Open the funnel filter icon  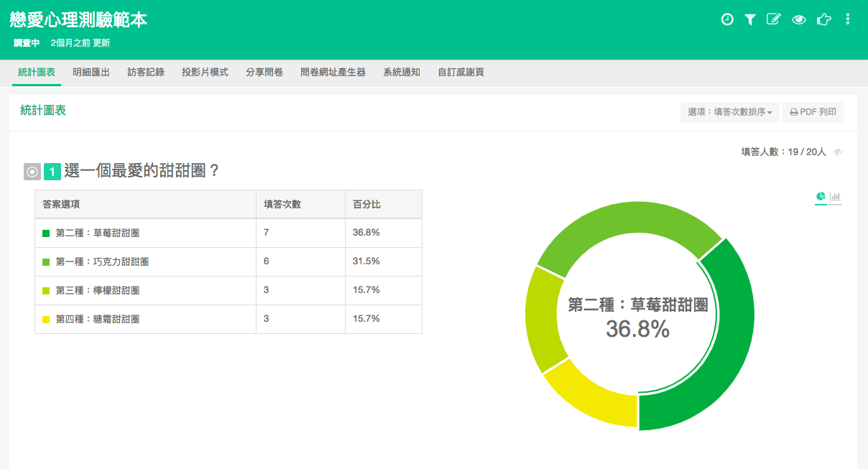pyautogui.click(x=749, y=19)
